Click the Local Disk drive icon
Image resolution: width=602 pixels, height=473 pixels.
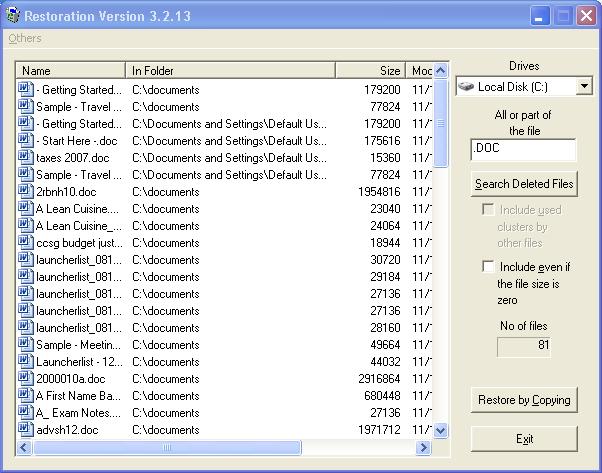pos(466,86)
